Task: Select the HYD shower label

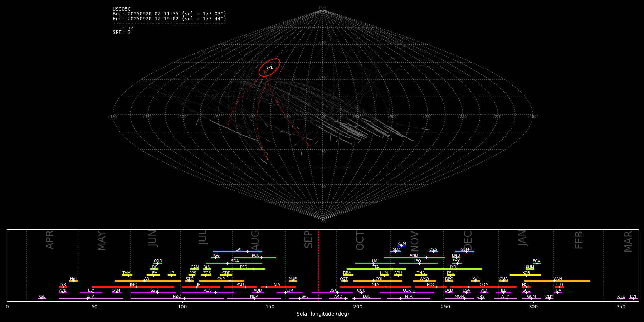Action: click(453, 267)
